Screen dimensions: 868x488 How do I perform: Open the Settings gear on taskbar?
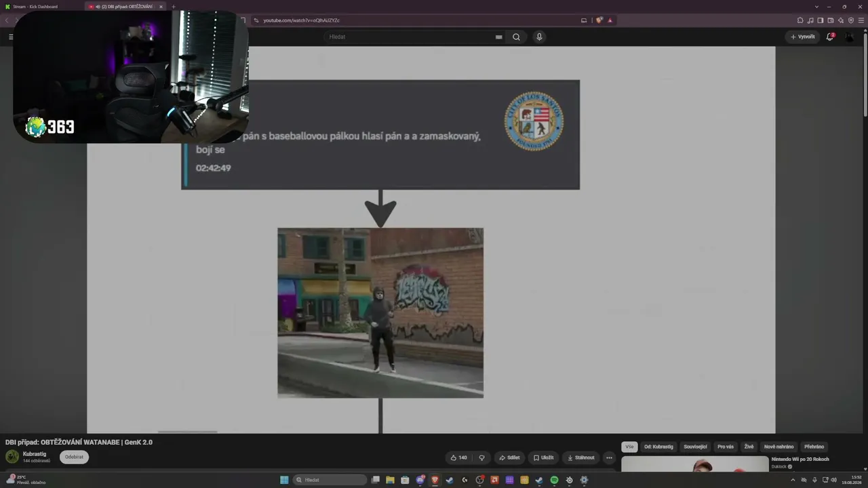coord(584,480)
